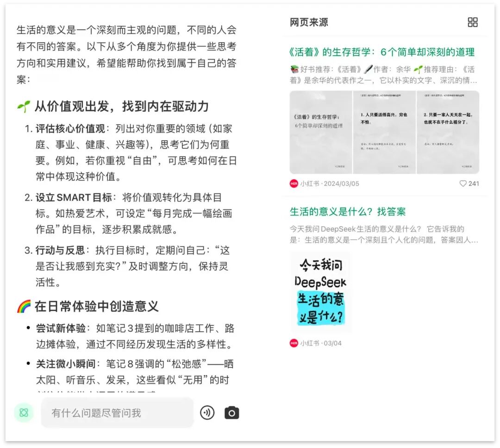The height and width of the screenshot is (448, 500).
Task: Open the 《活着》的生存哲学 article link
Action: (x=382, y=52)
